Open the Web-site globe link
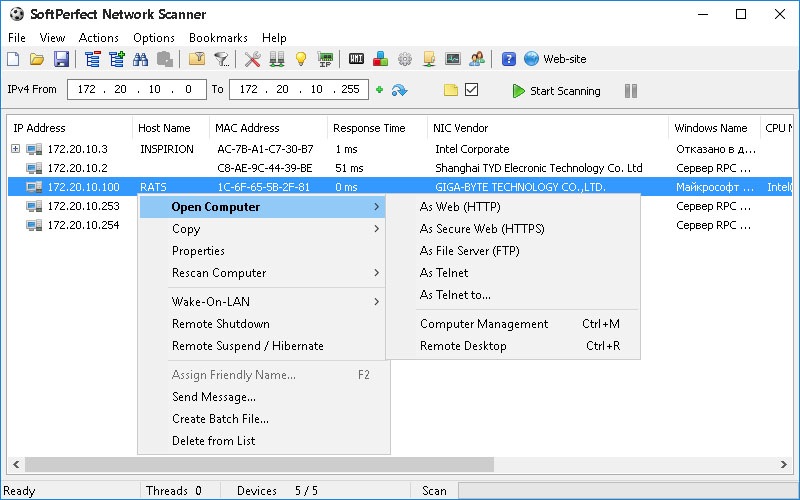The image size is (800, 500). click(555, 59)
